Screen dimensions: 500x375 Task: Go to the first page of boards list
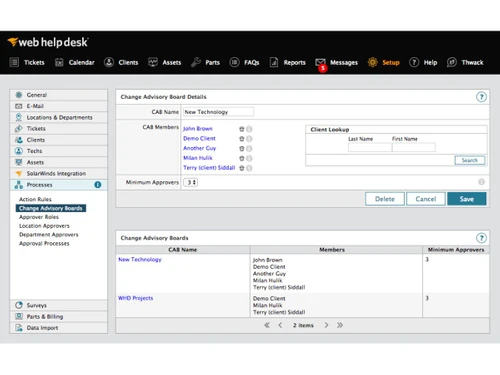pos(267,325)
